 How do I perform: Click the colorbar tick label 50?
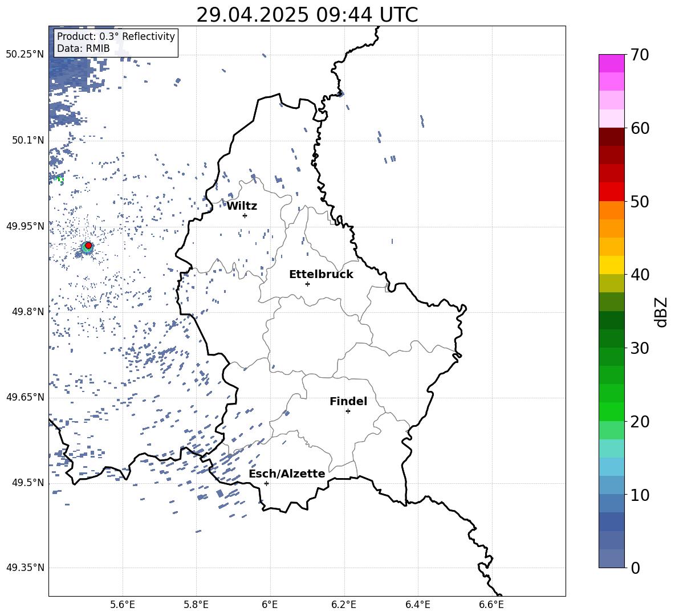coord(640,201)
